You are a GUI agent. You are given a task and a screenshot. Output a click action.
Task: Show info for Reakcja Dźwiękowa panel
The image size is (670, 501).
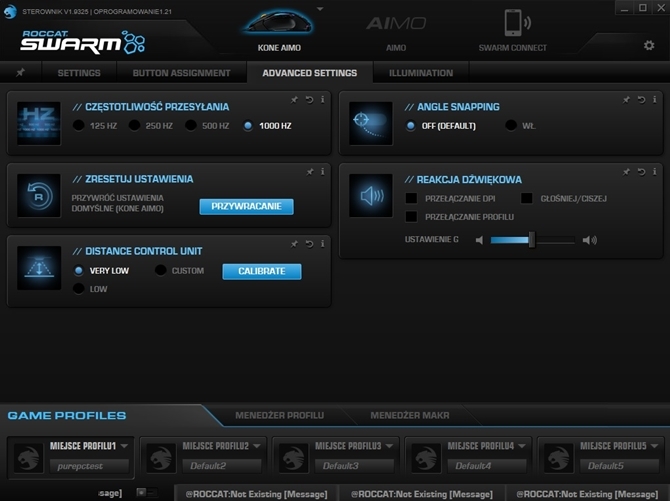(655, 171)
